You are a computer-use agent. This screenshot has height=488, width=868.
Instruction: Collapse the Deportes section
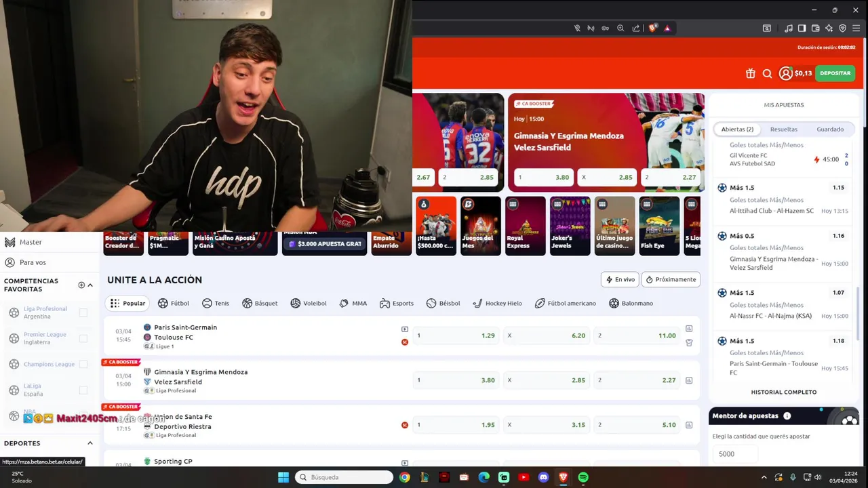tap(90, 443)
